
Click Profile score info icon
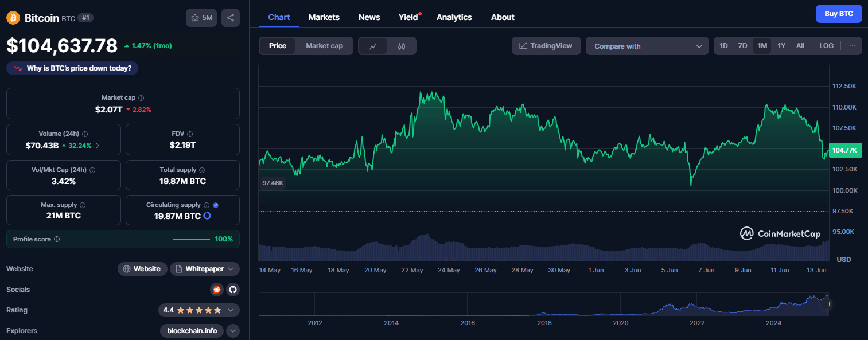point(57,239)
